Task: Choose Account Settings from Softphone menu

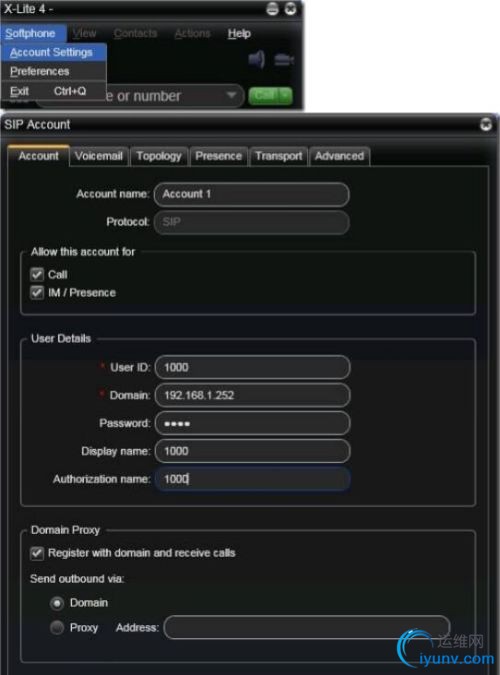Action: pyautogui.click(x=54, y=52)
